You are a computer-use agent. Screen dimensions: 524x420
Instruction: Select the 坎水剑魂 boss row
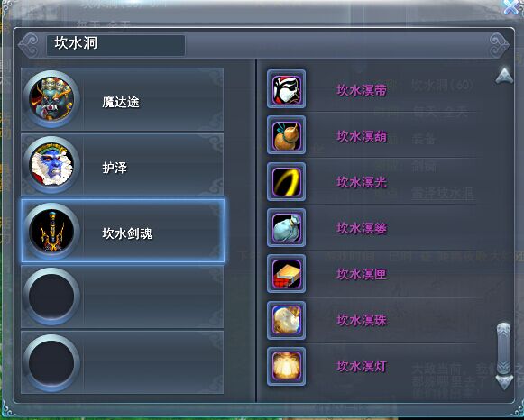(x=123, y=231)
